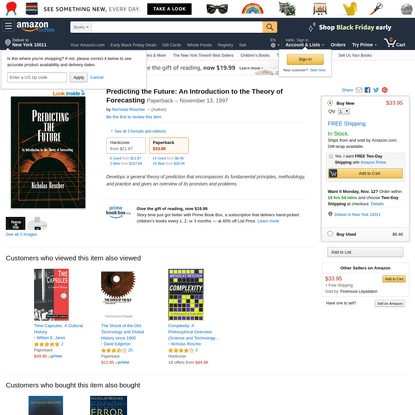Open The New York Times Best Sellers tab
The height and width of the screenshot is (415, 415).
203,55
